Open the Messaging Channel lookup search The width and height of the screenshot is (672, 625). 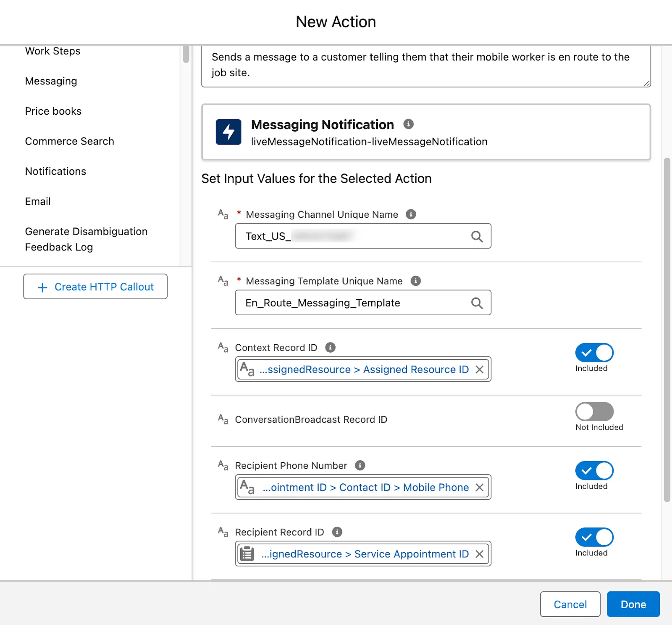[477, 237]
